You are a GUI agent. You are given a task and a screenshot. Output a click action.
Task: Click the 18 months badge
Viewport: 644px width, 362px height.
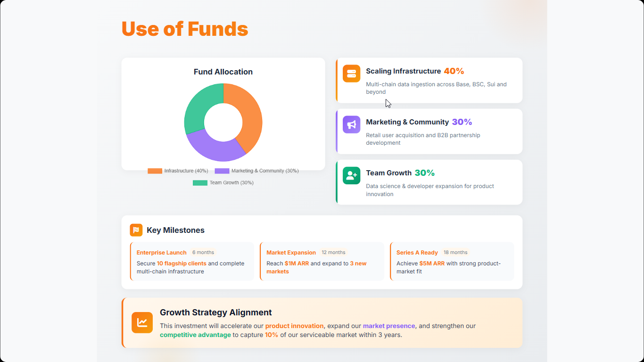click(455, 252)
